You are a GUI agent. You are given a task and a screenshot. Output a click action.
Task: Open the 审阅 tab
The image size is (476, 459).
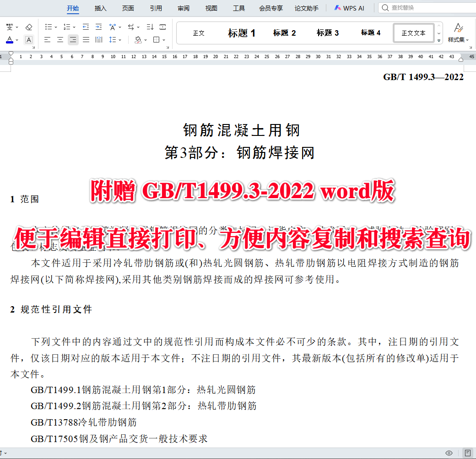184,8
